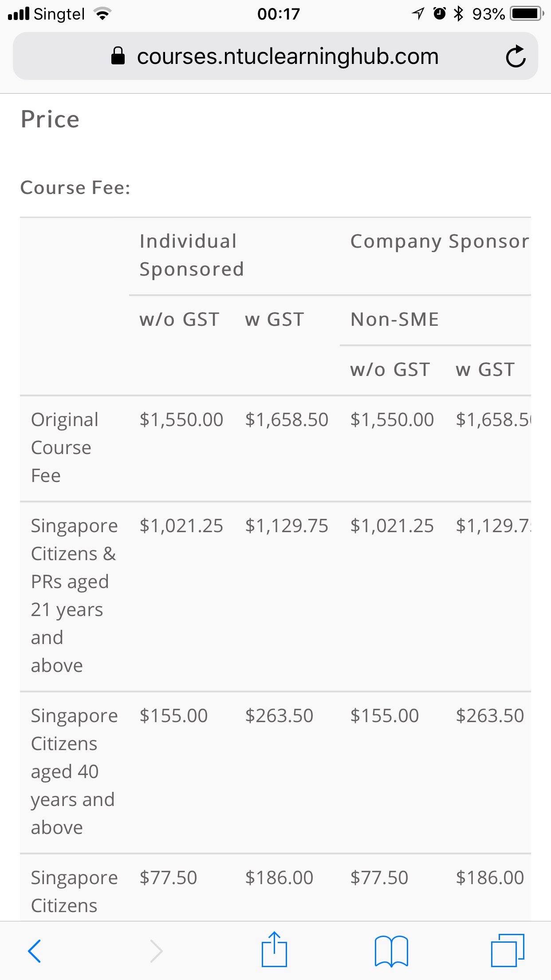Tap the Price section heading
Screen dimensions: 551x980
50,119
